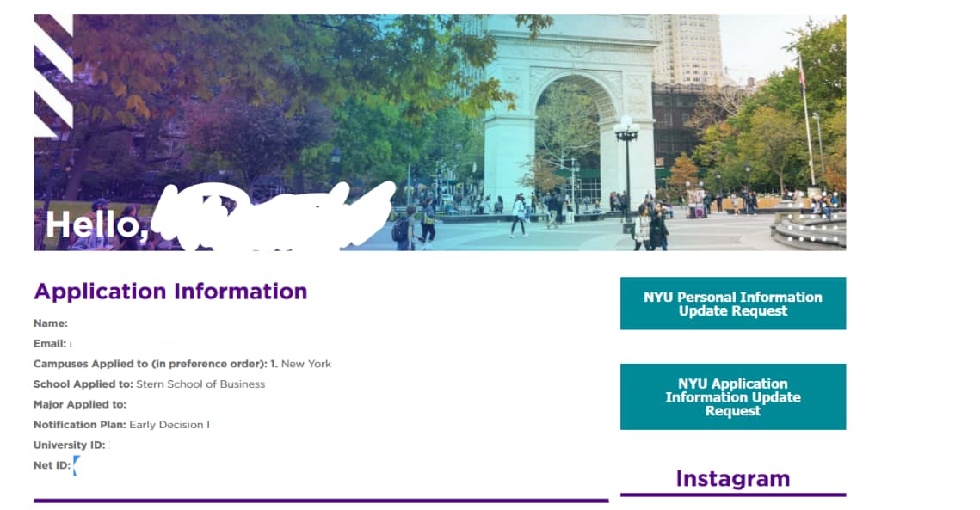The image size is (980, 510).
Task: Click the 'Major Applied to:' label
Action: click(80, 404)
